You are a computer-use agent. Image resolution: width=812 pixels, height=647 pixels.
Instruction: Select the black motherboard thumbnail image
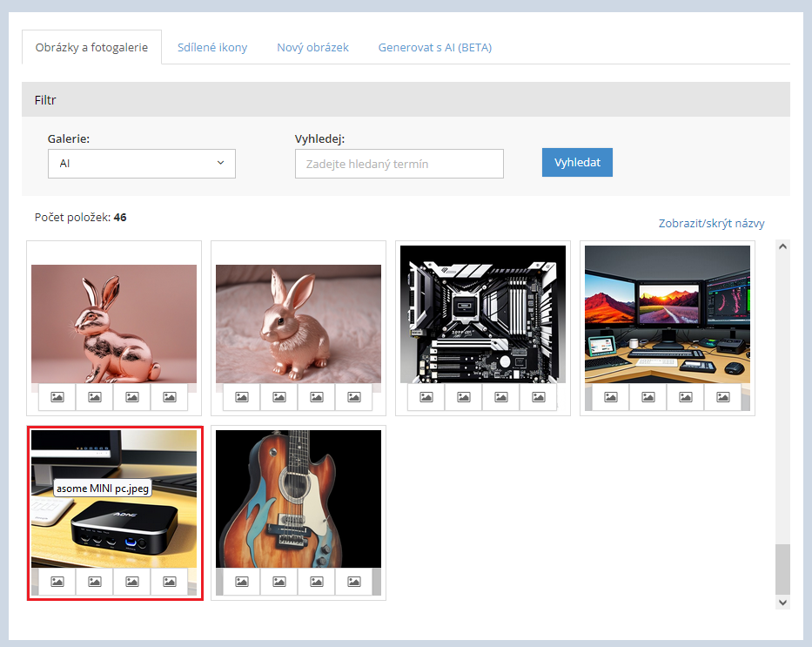483,313
